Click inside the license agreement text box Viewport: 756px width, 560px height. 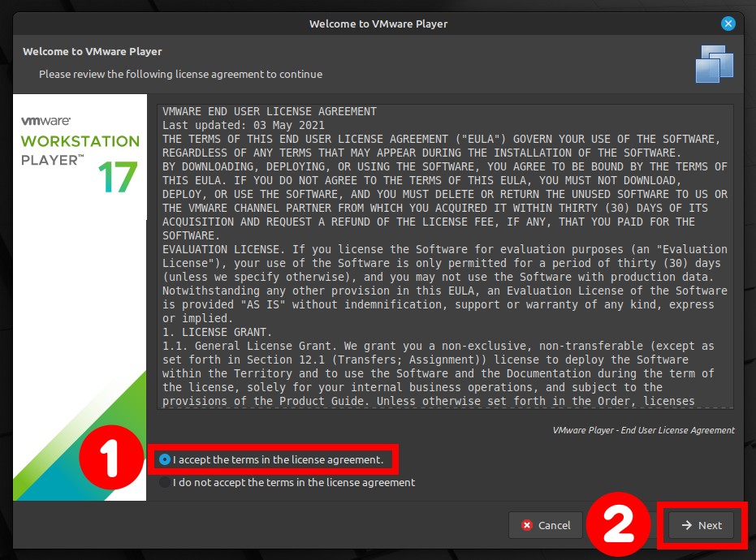[x=445, y=256]
